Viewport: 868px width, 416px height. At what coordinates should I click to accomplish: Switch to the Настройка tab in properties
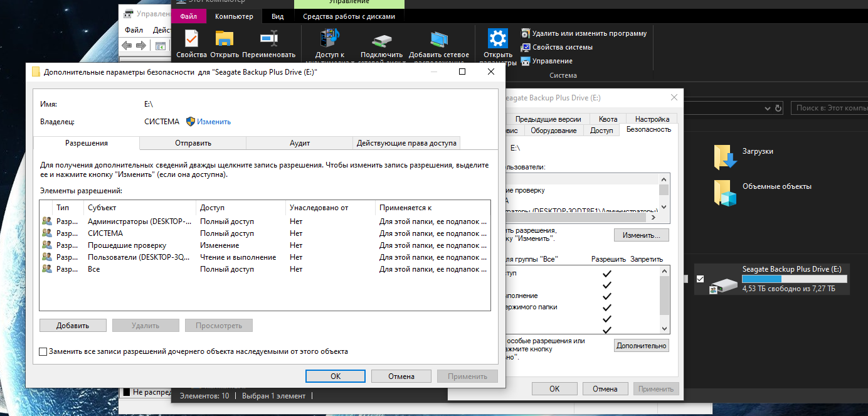pyautogui.click(x=652, y=119)
